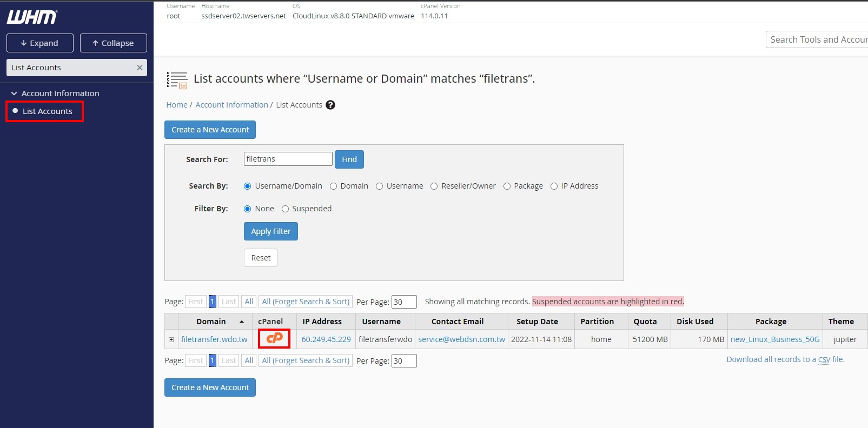868x428 pixels.
Task: Choose the Suspended filter radio button
Action: tap(286, 209)
